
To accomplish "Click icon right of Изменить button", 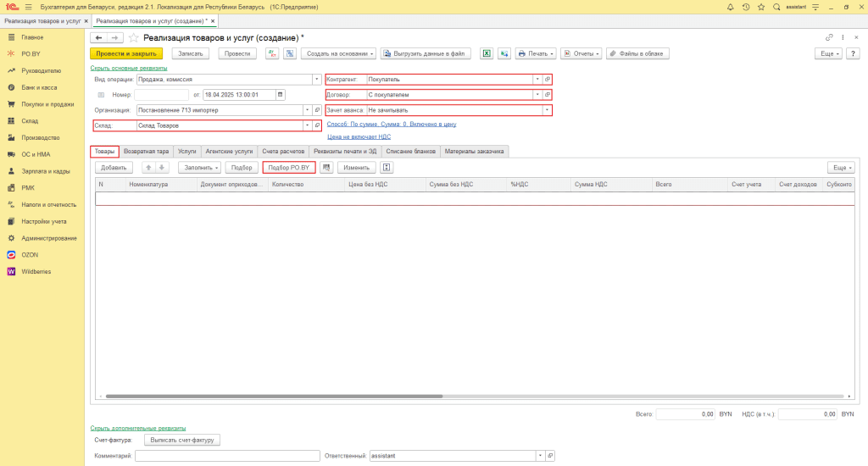I will tap(387, 168).
